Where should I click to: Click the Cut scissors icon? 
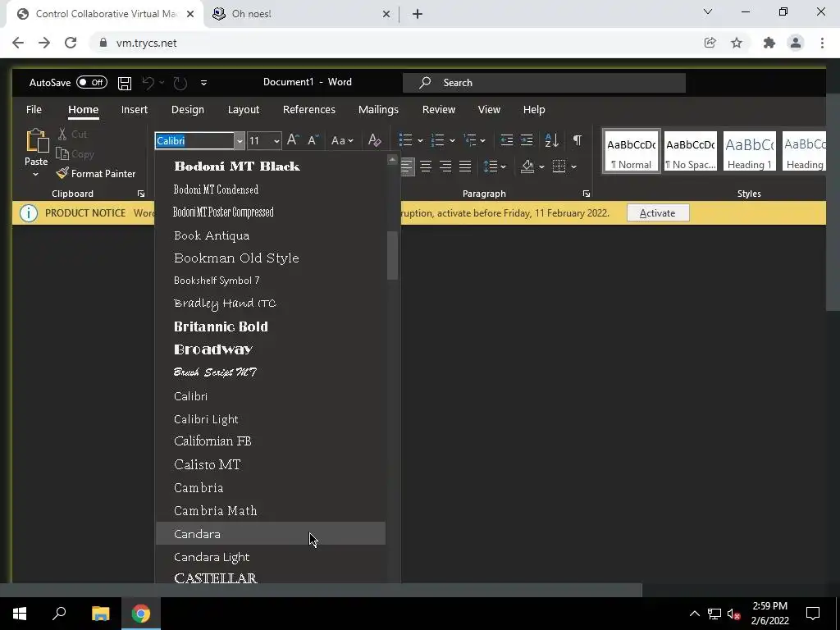(x=62, y=134)
